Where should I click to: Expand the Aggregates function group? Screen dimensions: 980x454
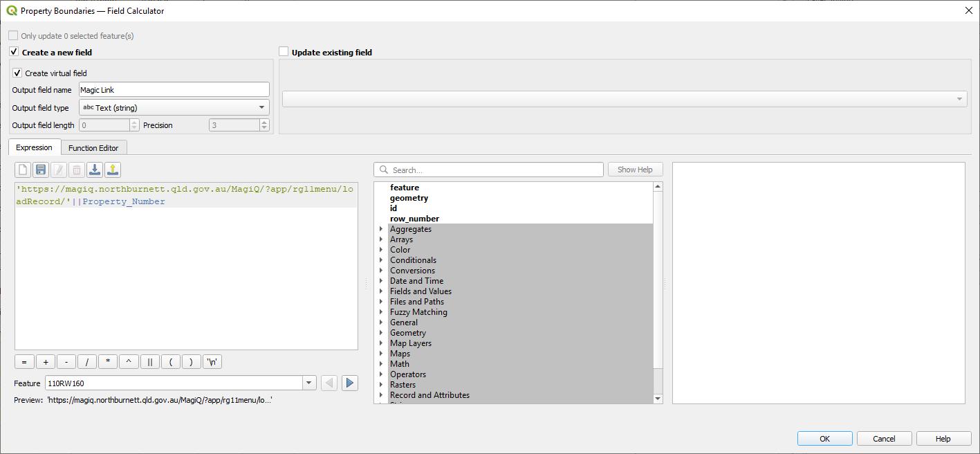[x=380, y=229]
